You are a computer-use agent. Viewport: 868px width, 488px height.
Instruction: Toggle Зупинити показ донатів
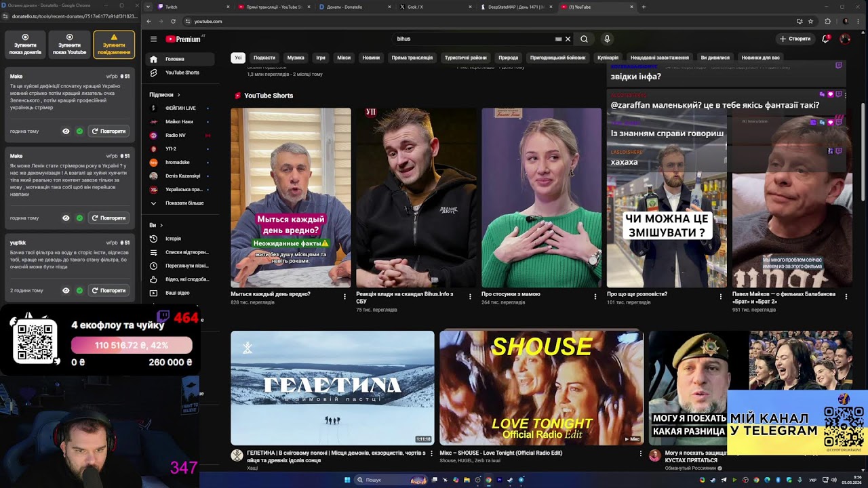pos(26,44)
